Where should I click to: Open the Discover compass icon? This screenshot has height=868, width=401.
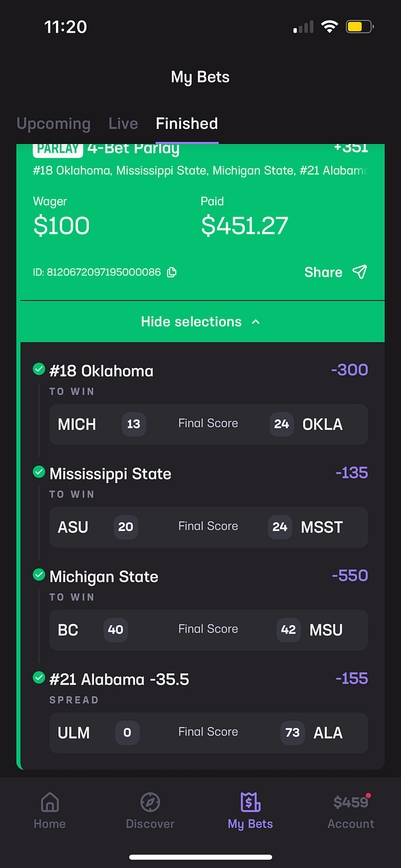[150, 802]
